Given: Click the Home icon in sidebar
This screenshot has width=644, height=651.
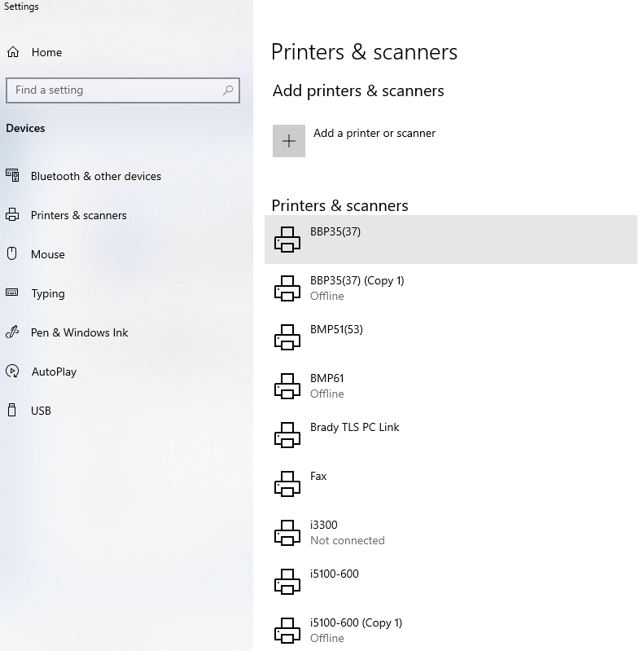Looking at the screenshot, I should 13,52.
